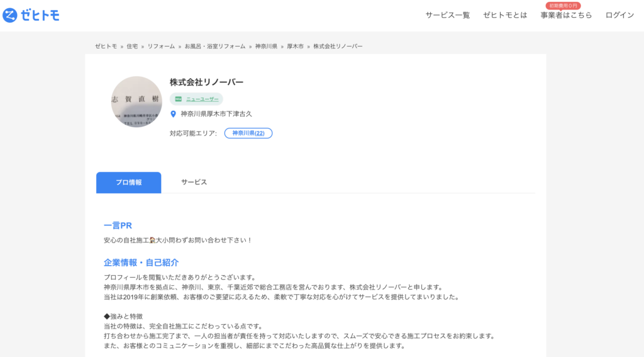Screen dimensions: 644x357
Task: Go to 神奈川県 breadcrumb link
Action: coord(266,47)
